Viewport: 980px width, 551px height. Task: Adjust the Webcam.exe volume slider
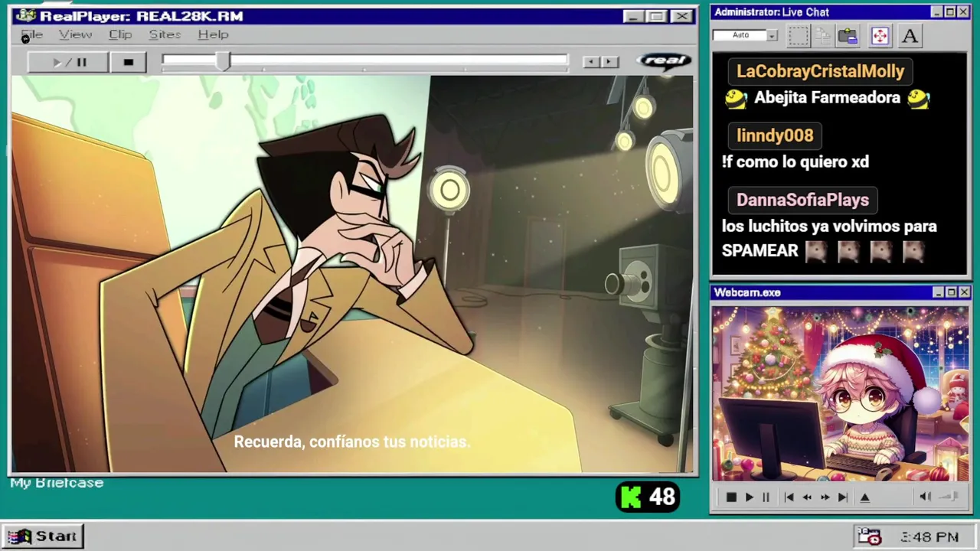tap(949, 497)
